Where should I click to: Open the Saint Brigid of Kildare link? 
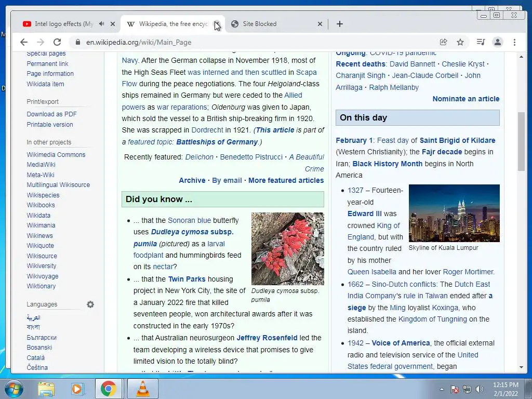(457, 140)
